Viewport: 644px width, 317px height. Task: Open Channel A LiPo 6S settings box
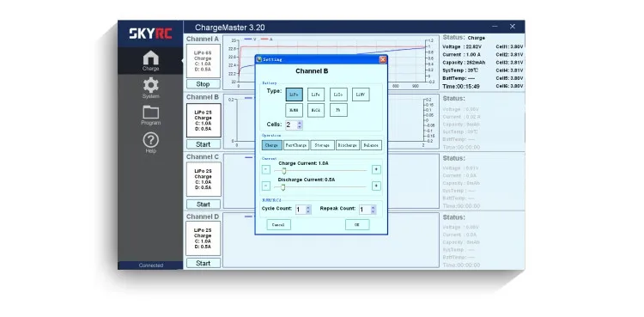coord(203,61)
